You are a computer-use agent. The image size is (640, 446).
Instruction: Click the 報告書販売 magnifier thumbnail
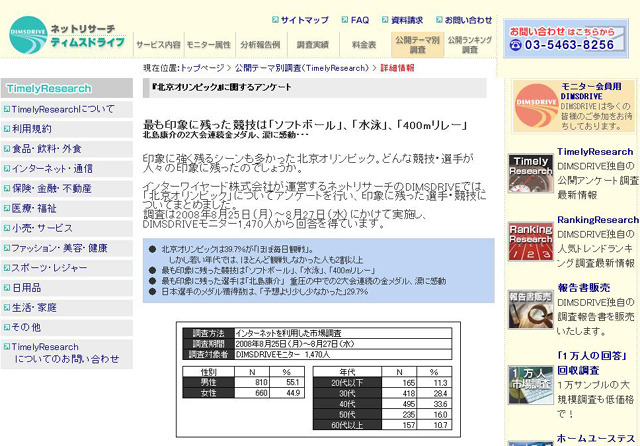point(530,309)
